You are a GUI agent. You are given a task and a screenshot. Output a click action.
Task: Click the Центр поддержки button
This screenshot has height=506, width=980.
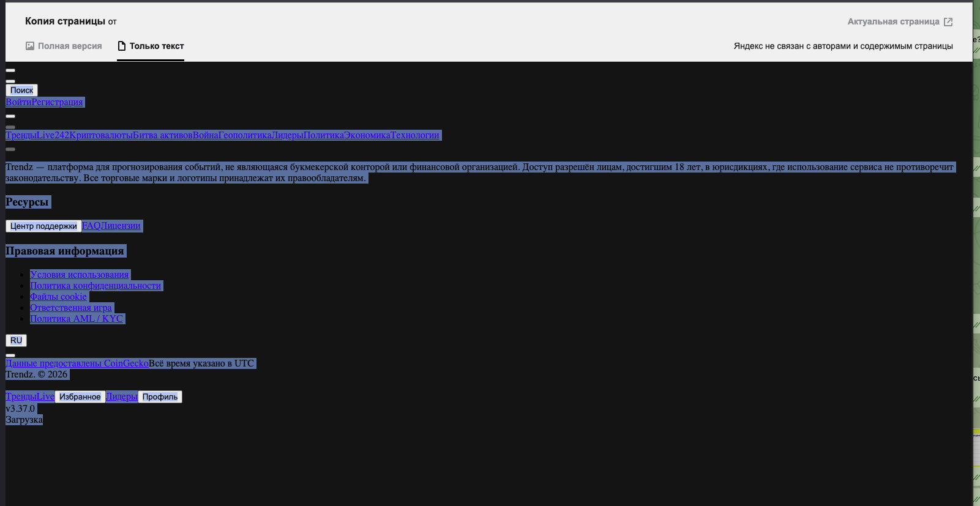click(x=43, y=226)
